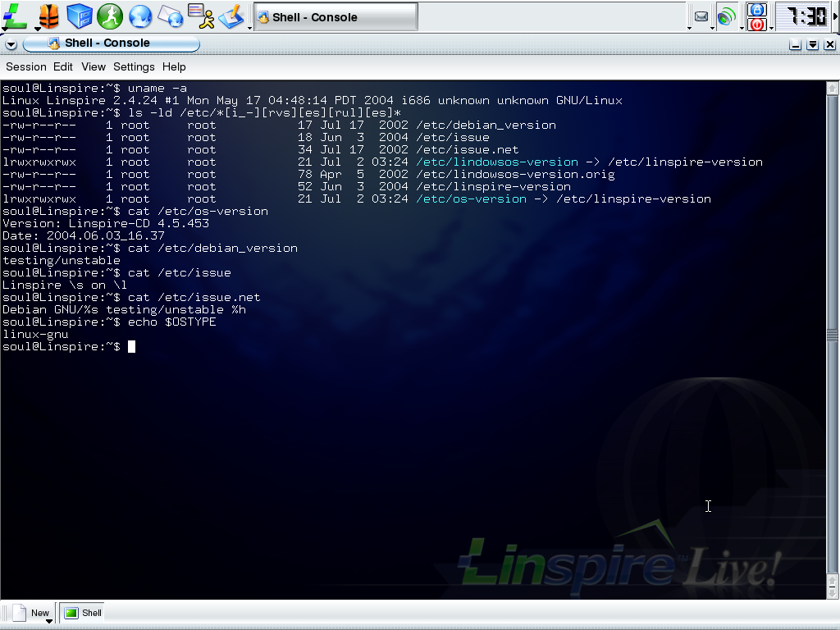Image resolution: width=840 pixels, height=630 pixels.
Task: Shade the console window with middle button
Action: 813,44
